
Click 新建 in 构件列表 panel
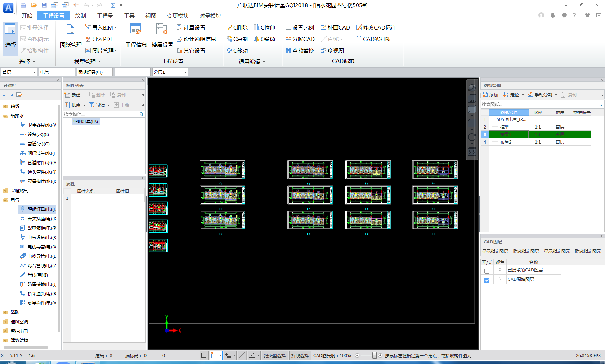point(73,95)
